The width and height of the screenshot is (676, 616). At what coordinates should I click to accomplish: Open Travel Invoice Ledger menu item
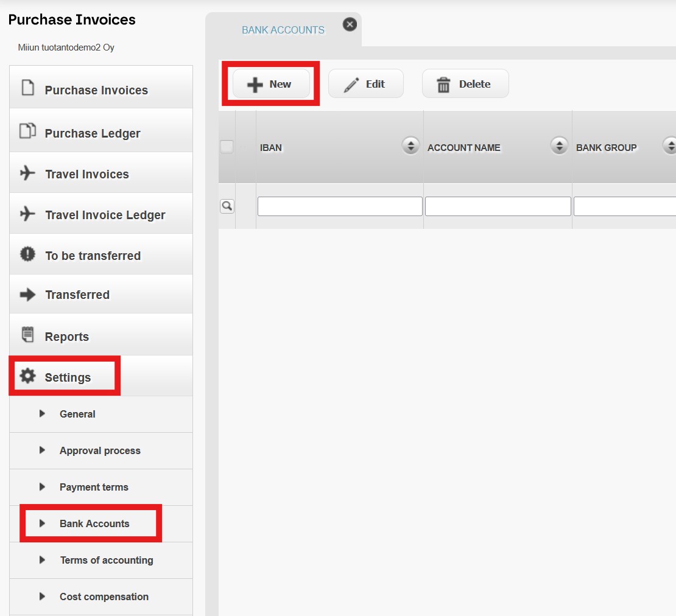(101, 213)
